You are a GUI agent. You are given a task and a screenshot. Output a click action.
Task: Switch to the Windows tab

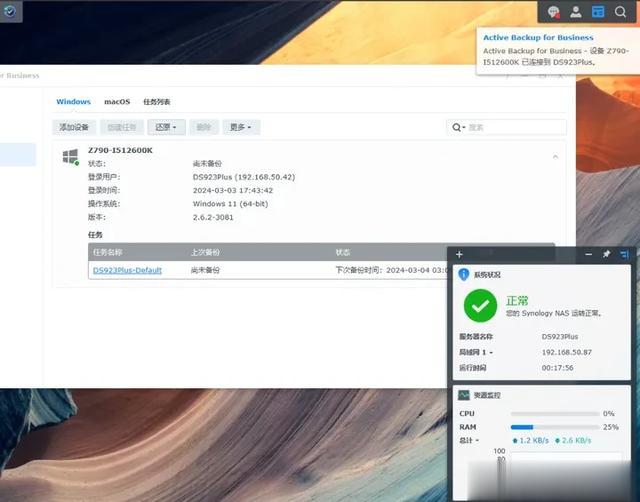coord(73,102)
